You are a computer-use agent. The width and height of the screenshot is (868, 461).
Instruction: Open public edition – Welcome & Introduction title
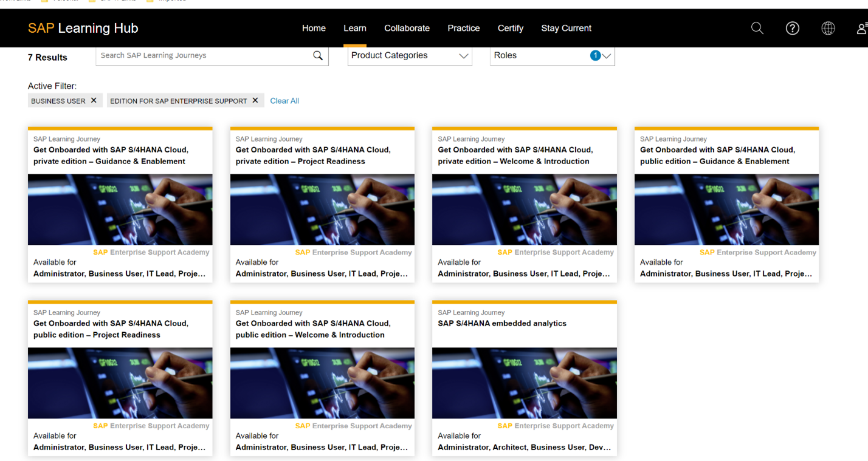coord(313,329)
